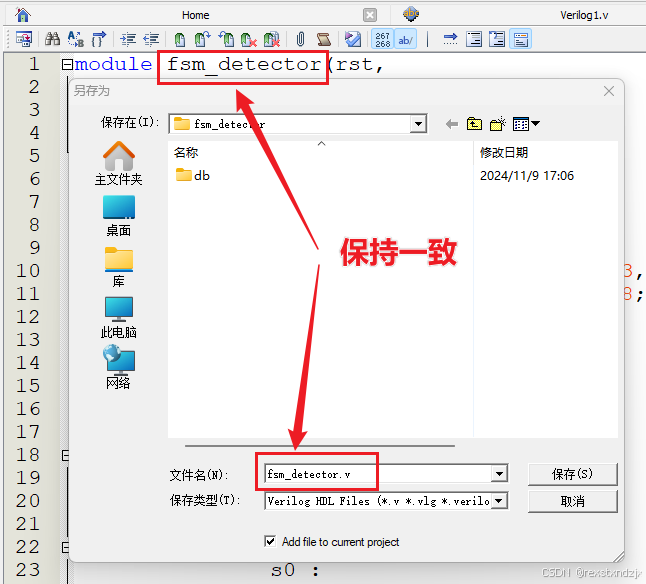Click the module keyword on line 1

113,64
